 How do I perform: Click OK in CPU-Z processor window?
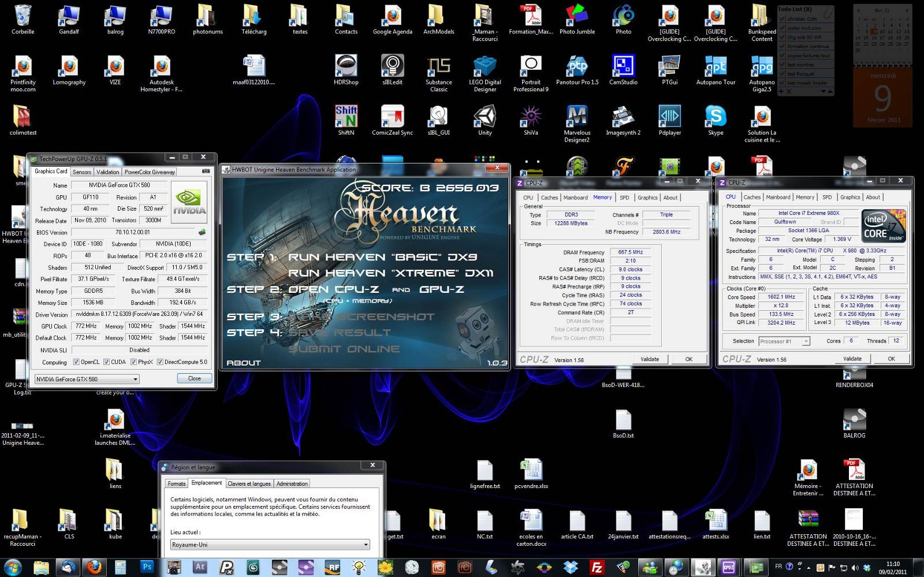click(891, 359)
